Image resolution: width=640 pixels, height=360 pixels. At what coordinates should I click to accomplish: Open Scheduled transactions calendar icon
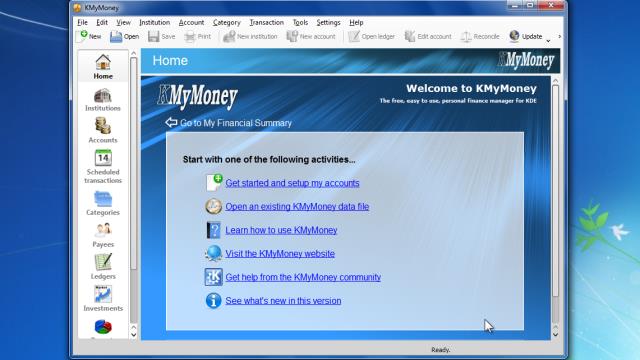click(x=103, y=158)
